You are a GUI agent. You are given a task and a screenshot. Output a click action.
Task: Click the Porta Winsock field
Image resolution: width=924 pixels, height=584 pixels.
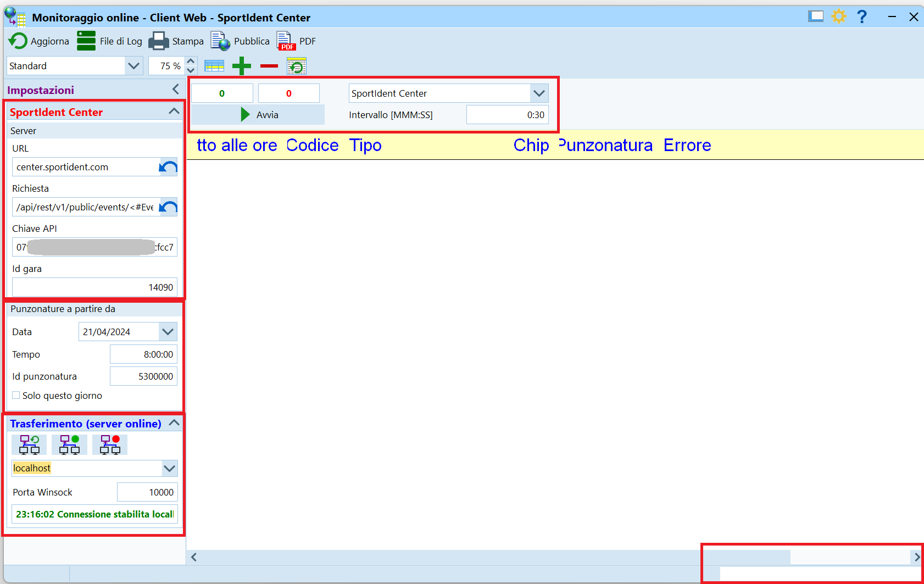click(147, 492)
